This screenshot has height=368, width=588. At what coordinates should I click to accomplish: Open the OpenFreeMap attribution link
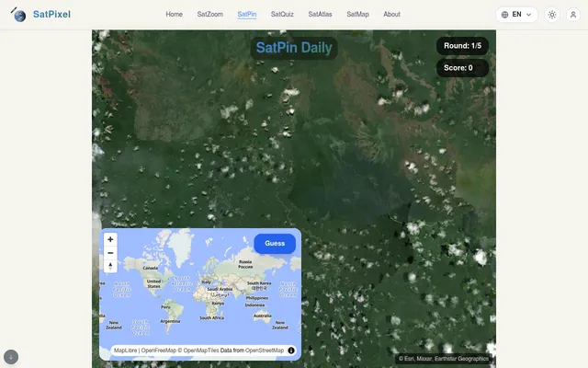pyautogui.click(x=159, y=351)
